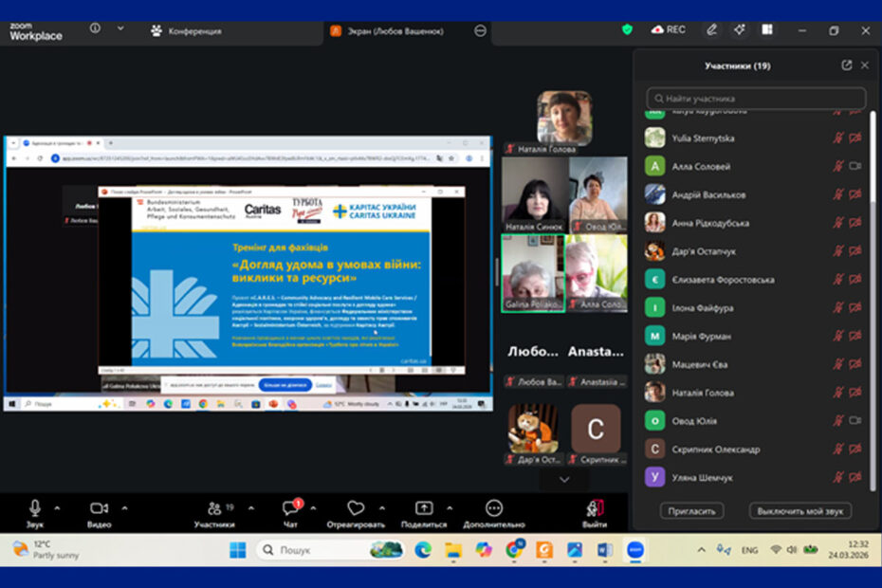
Task: Toggle the Участники participants list
Action: pos(214,508)
